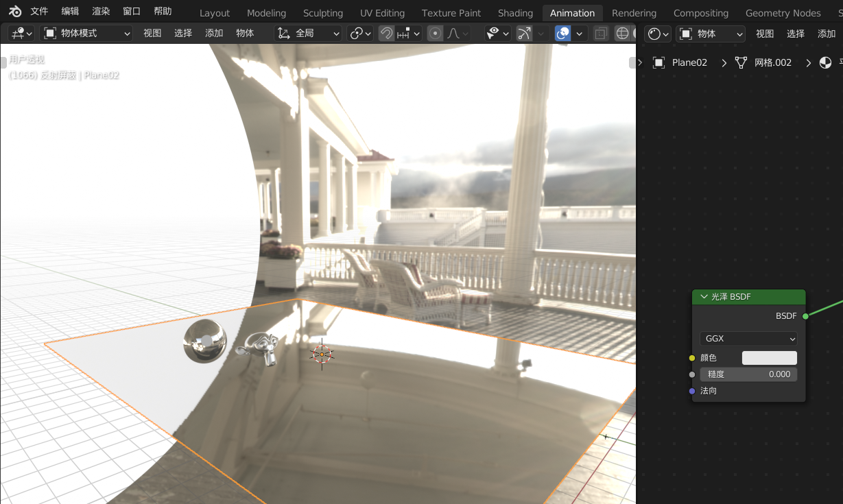This screenshot has height=504, width=843.
Task: Open the 窗口 (Window) menu
Action: pyautogui.click(x=132, y=12)
